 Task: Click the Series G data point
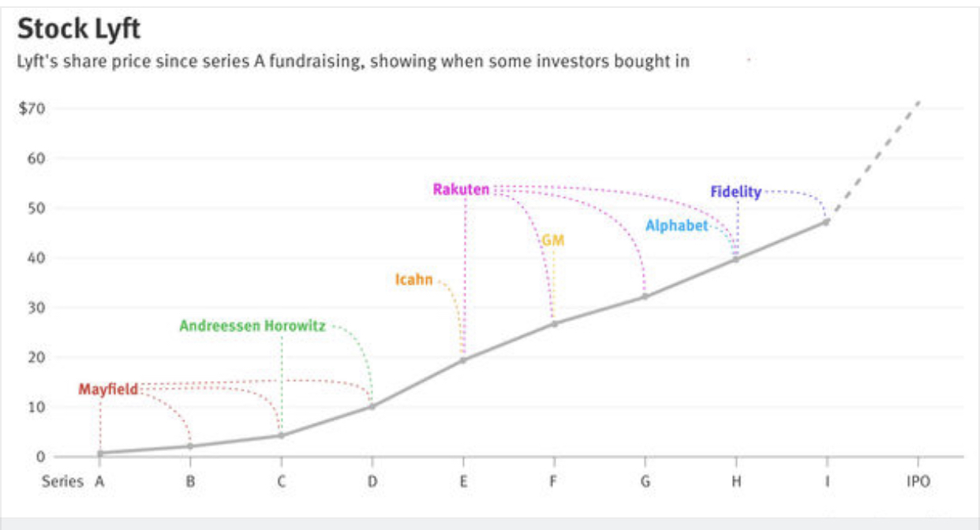(x=645, y=297)
